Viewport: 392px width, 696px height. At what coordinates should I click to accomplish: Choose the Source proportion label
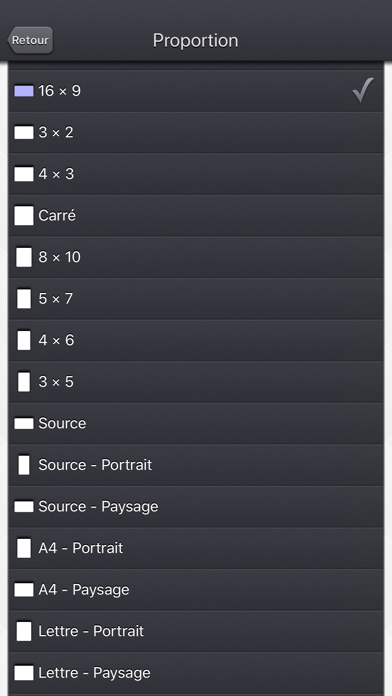point(62,423)
